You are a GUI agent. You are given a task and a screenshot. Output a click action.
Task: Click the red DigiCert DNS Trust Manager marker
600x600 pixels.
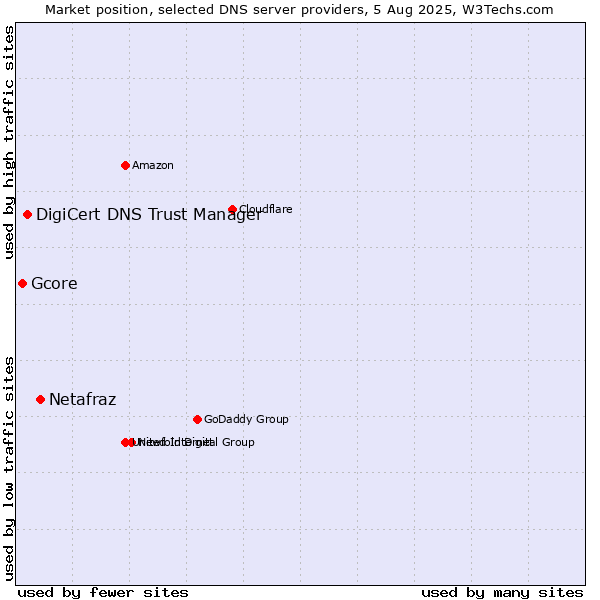(27, 214)
